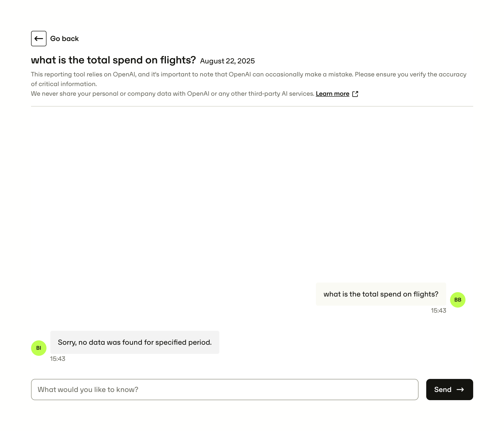The image size is (504, 431).
Task: Open the external link icon beside Learn more
Action: (355, 94)
